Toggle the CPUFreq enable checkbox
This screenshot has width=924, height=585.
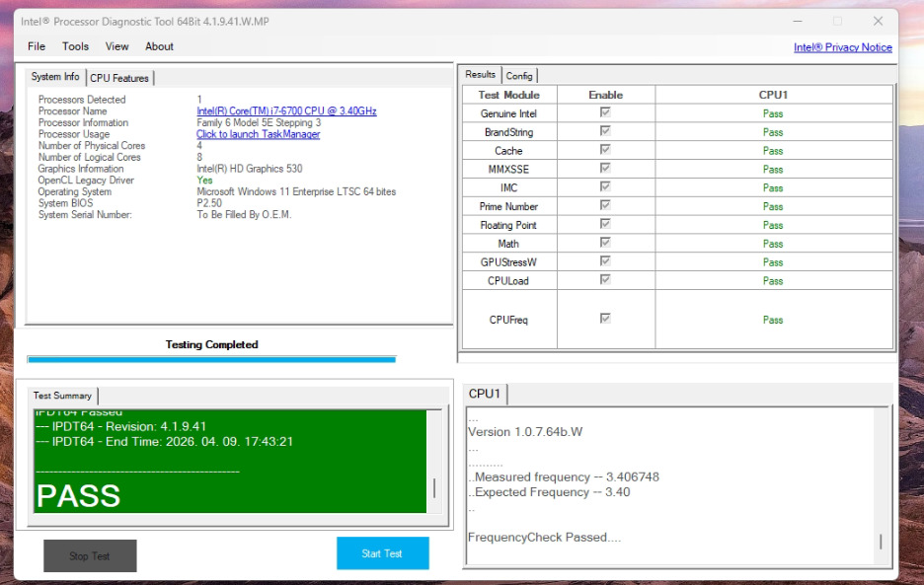pos(605,318)
